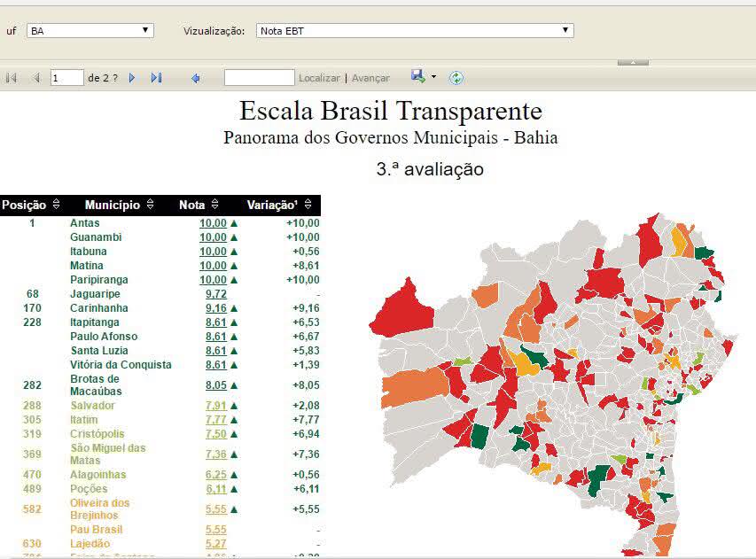
Task: Click the variation value +2,08 for Salvador
Action: click(x=306, y=406)
